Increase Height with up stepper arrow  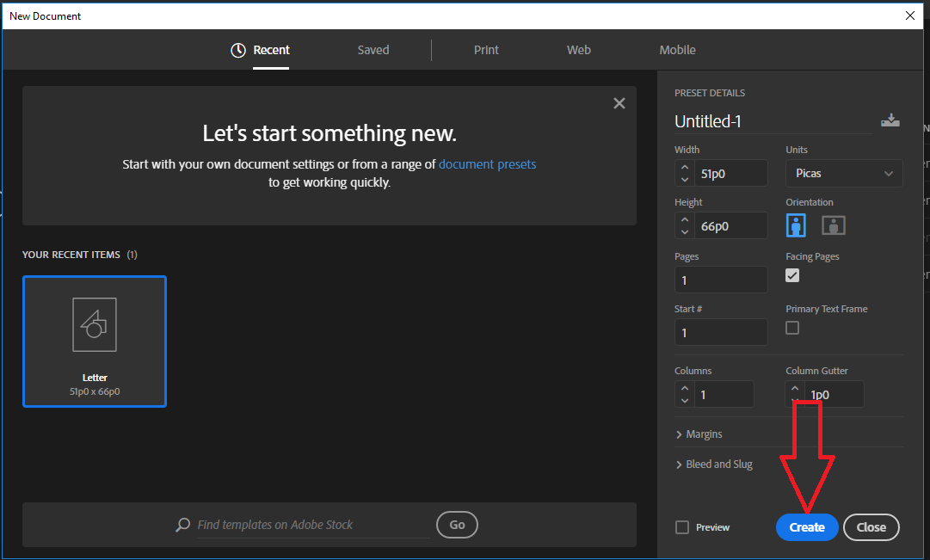[x=685, y=219]
